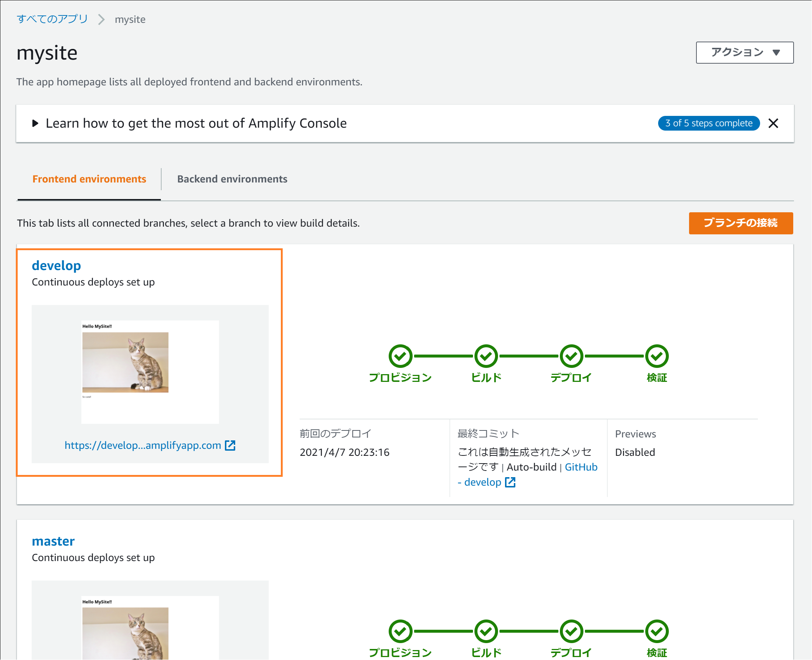Click the 3 of 5 steps complete badge
Image resolution: width=812 pixels, height=660 pixels.
pyautogui.click(x=709, y=123)
